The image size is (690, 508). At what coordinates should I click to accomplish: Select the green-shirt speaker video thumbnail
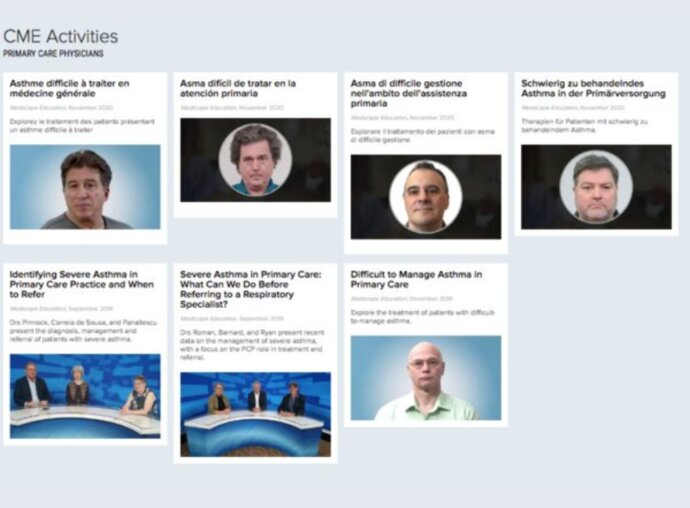pyautogui.click(x=426, y=378)
